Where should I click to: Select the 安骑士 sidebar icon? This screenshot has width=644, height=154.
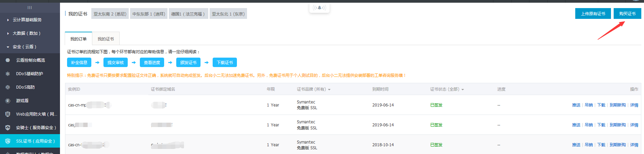(8, 128)
